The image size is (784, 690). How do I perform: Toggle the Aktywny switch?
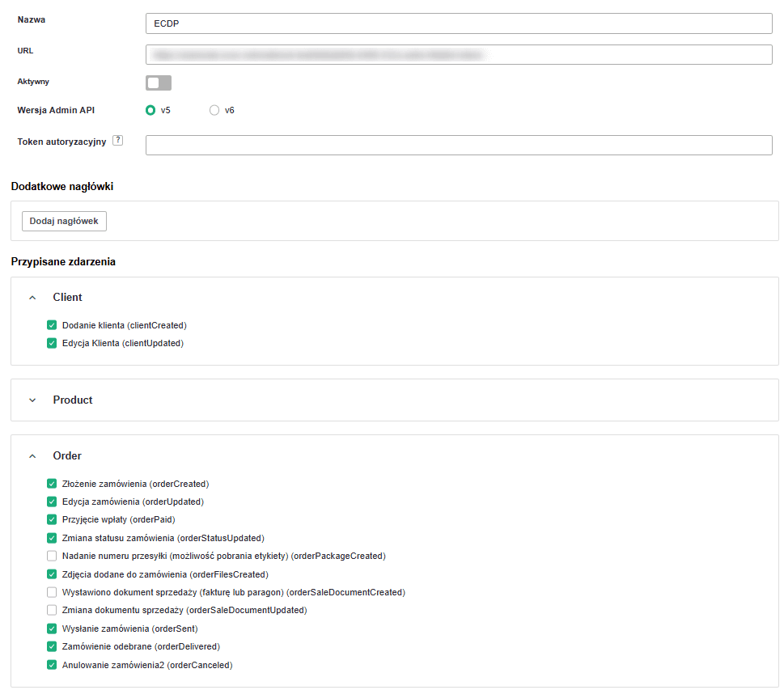point(159,83)
